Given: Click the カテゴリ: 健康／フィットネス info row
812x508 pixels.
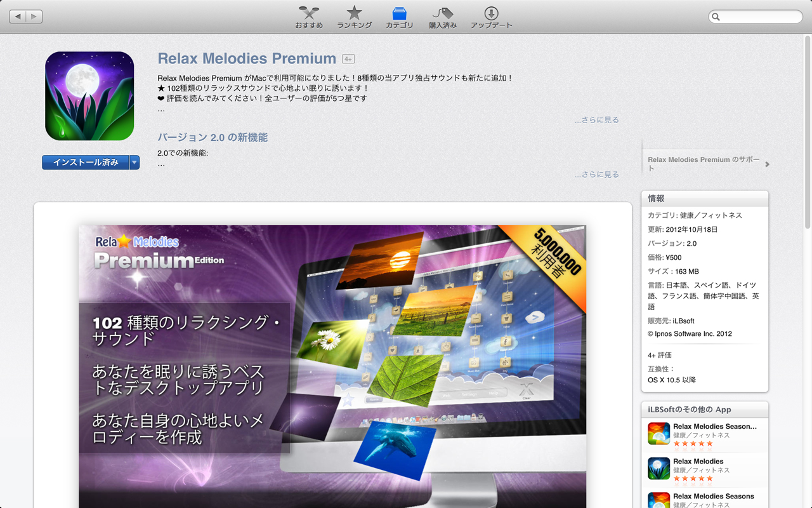Looking at the screenshot, I should coord(695,215).
